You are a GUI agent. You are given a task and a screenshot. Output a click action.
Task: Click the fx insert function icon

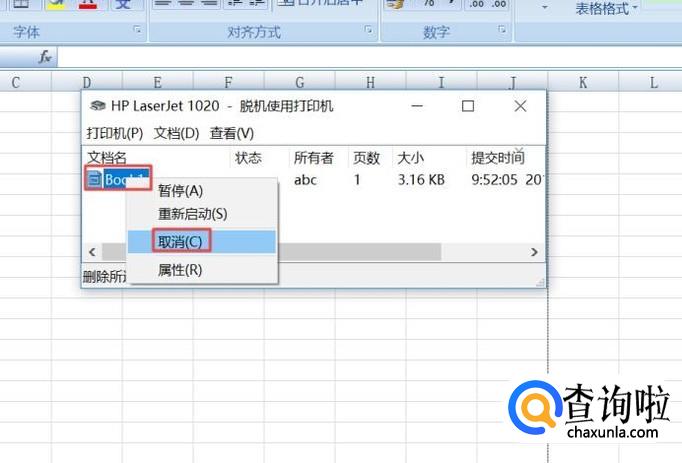(45, 57)
